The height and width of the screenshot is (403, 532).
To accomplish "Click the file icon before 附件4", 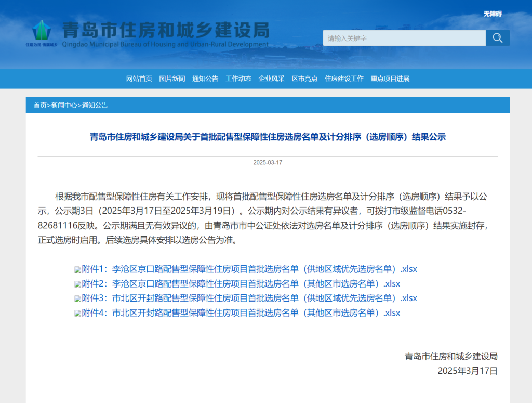I will pyautogui.click(x=78, y=314).
